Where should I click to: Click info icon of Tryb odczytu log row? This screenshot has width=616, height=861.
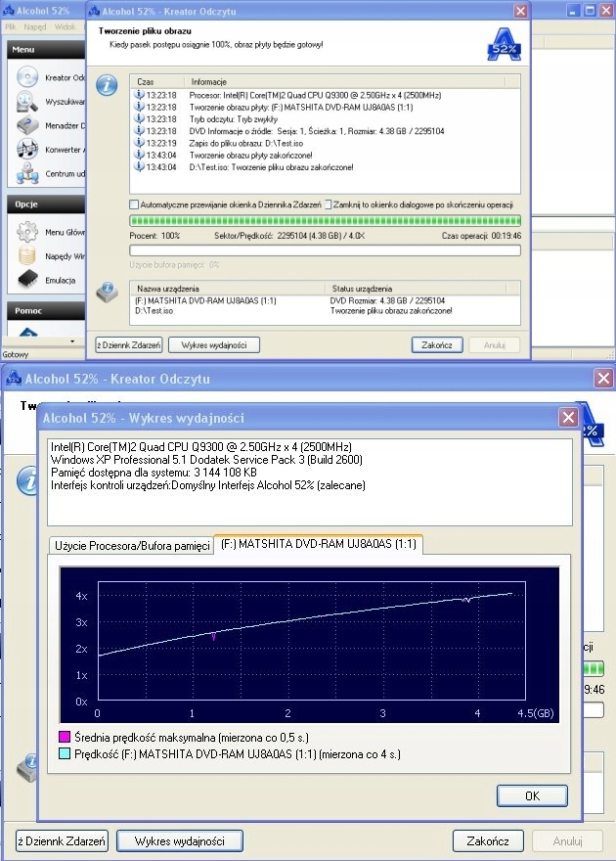coord(139,118)
